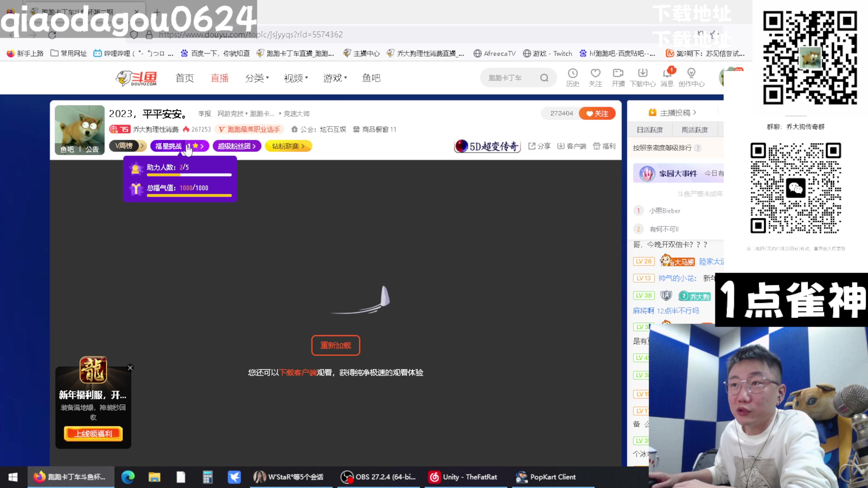
Task: Expand the 福星挑战 badge
Action: click(x=180, y=146)
